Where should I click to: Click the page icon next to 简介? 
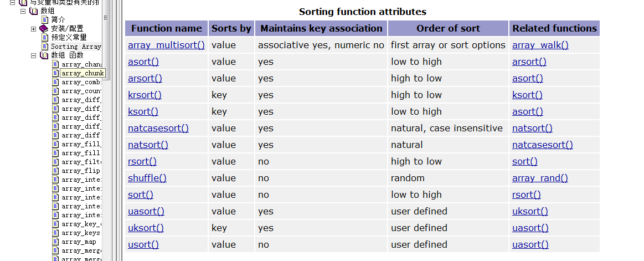coord(45,20)
